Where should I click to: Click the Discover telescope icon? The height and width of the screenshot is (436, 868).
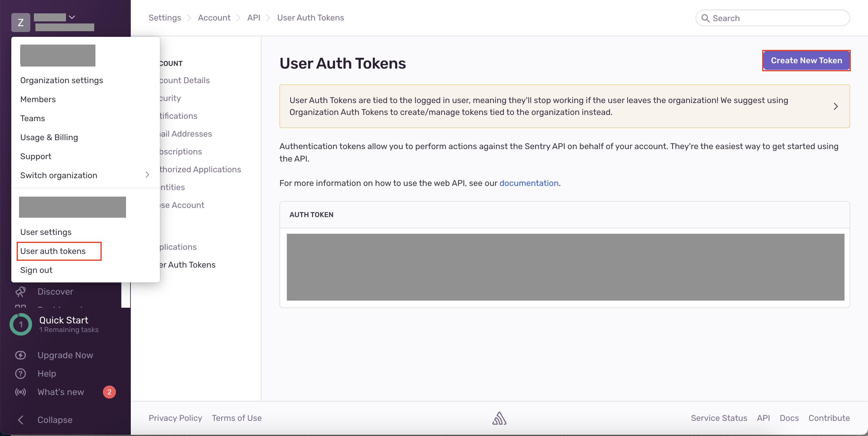pyautogui.click(x=21, y=292)
